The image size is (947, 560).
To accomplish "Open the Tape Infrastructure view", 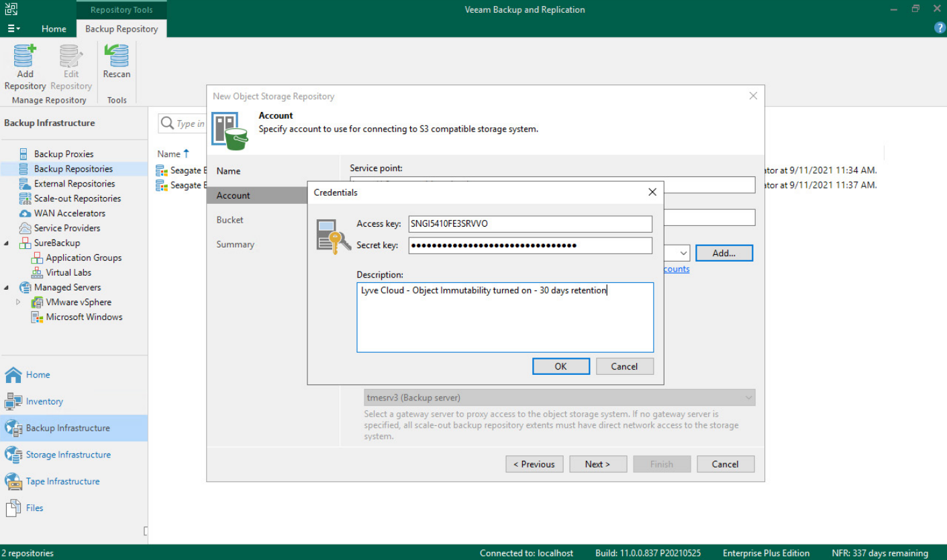I will 62,482.
